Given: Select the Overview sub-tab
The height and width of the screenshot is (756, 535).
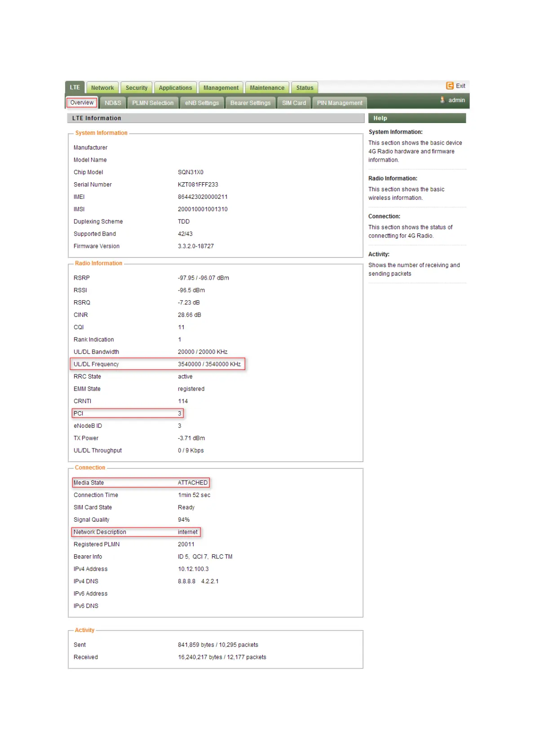Looking at the screenshot, I should click(x=82, y=103).
